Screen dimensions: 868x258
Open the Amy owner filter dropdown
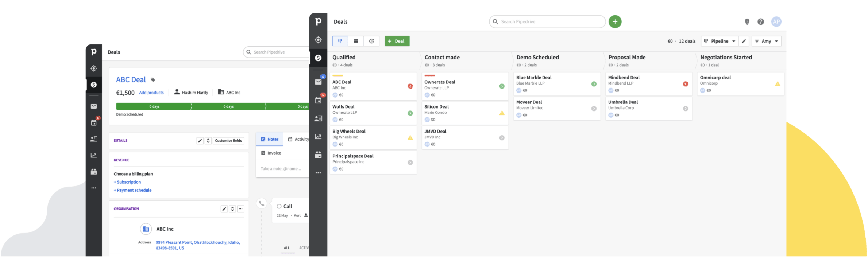point(766,41)
